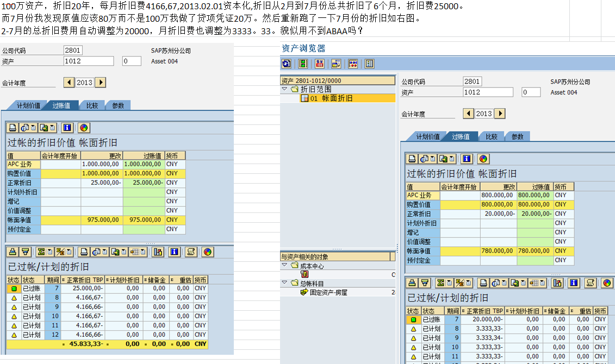
Task: Click 会计年度 field 2013 in 资产浏览器
Action: click(484, 114)
